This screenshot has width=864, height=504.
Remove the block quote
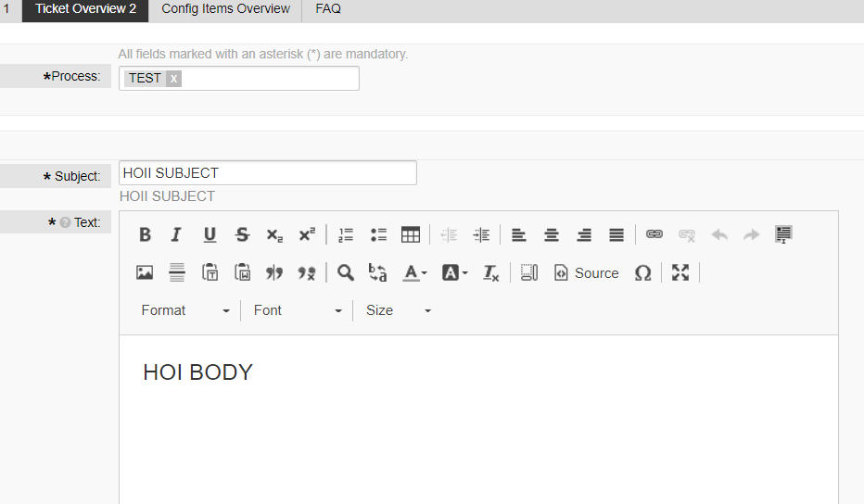307,272
